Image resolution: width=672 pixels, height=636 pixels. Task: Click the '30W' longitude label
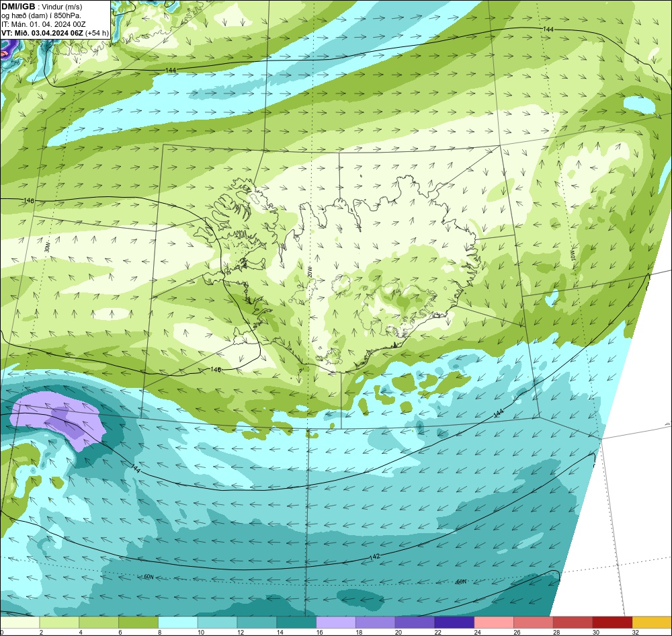point(47,247)
